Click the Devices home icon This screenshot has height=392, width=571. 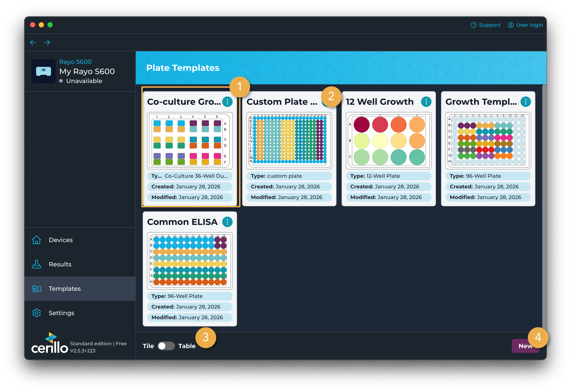[37, 240]
